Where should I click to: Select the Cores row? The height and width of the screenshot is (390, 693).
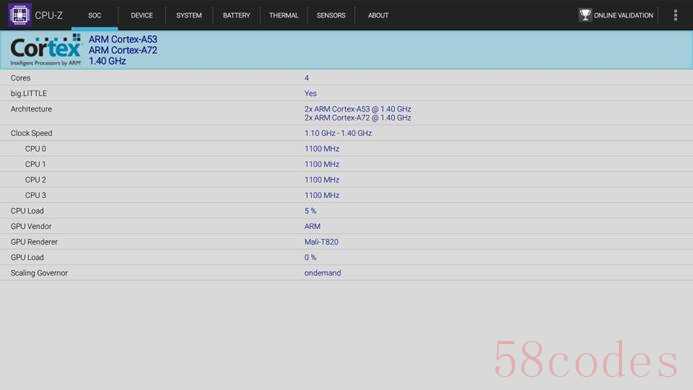click(346, 78)
